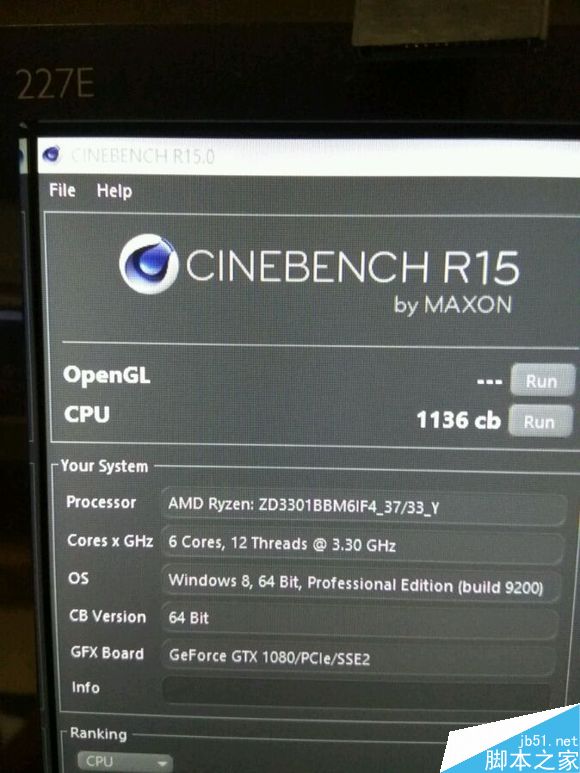Run the OpenGL benchmark
This screenshot has width=580, height=773.
click(x=542, y=380)
